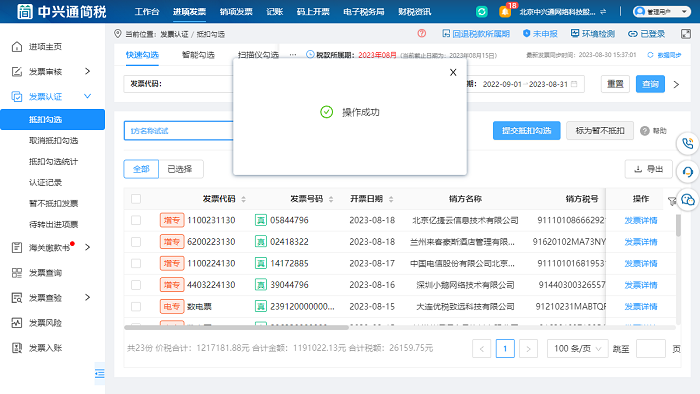Click 标为暂不抵扣 button

point(600,131)
